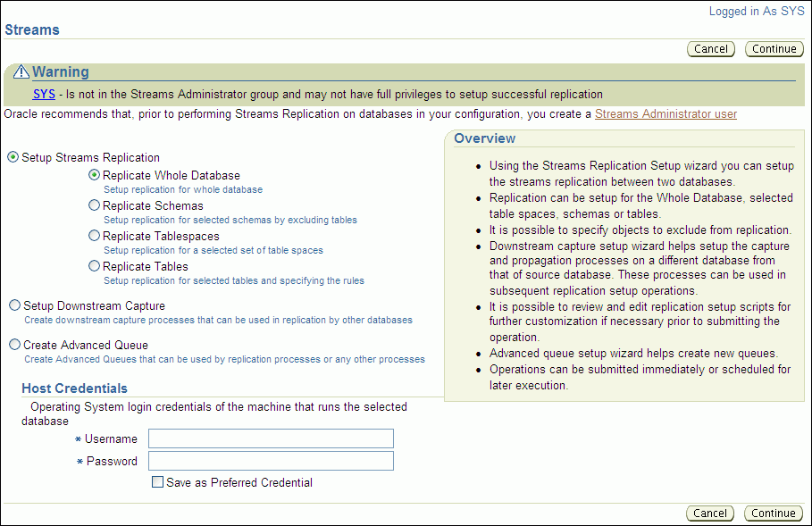Click the Overview panel heading

tap(484, 138)
